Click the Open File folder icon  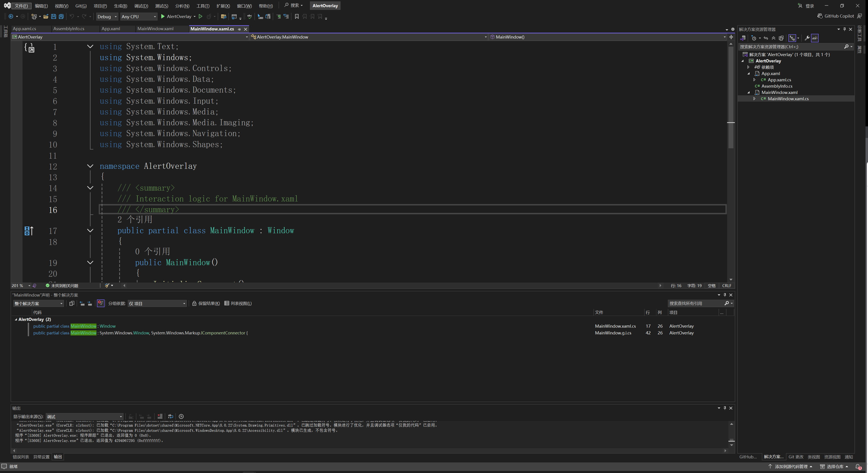pyautogui.click(x=46, y=16)
